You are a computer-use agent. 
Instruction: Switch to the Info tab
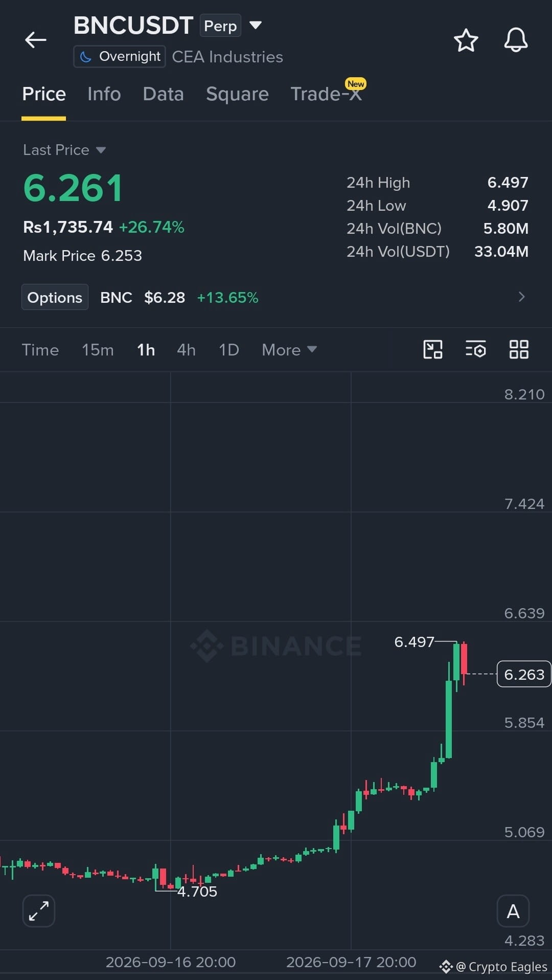(x=104, y=94)
